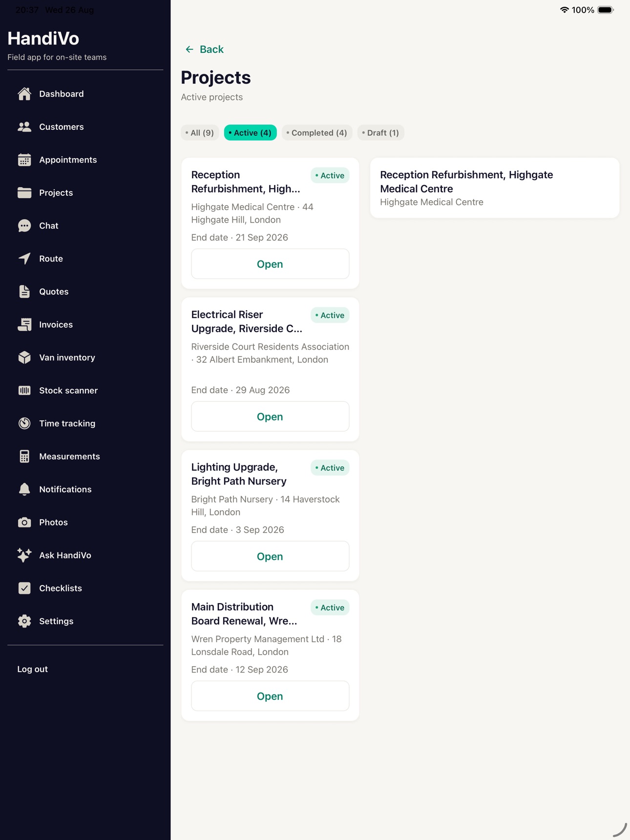Click the Checklists checkmark icon
The image size is (630, 840).
tap(24, 588)
